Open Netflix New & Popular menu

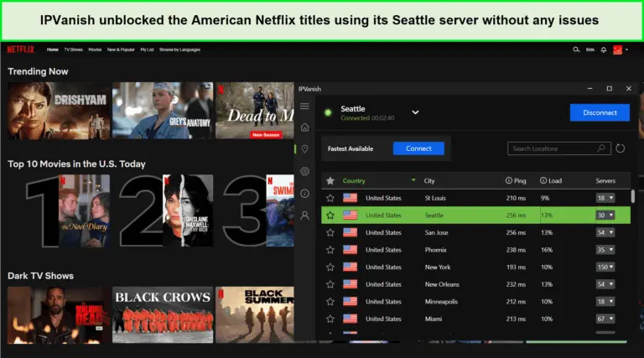point(121,49)
